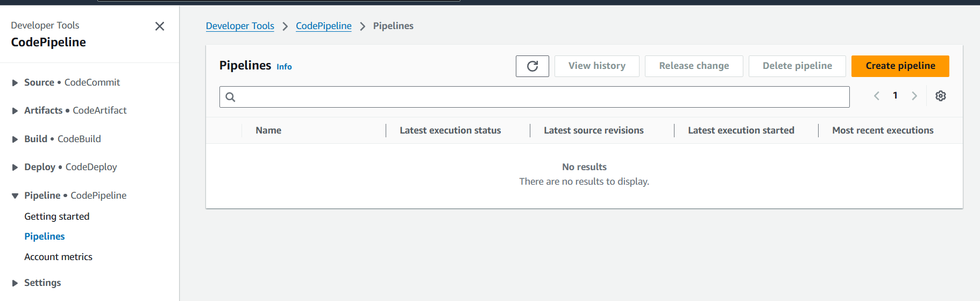Collapse the Pipeline CodePipeline section
The height and width of the screenshot is (301, 980).
point(15,196)
